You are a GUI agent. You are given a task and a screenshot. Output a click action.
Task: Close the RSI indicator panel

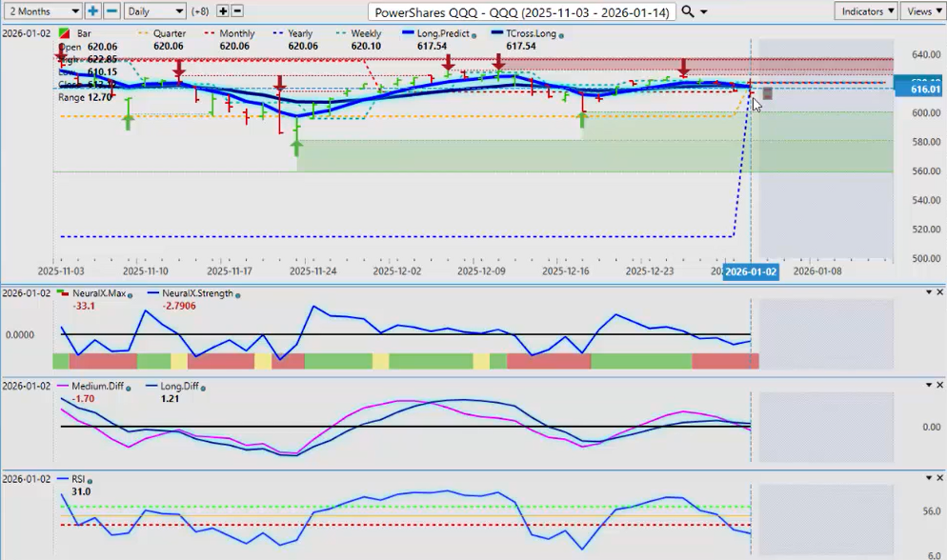pyautogui.click(x=940, y=478)
